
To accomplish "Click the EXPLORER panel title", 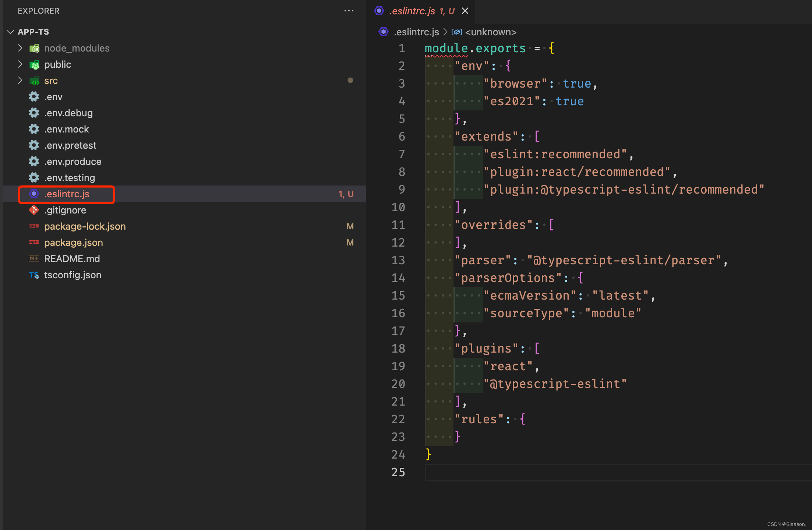I will (x=38, y=11).
